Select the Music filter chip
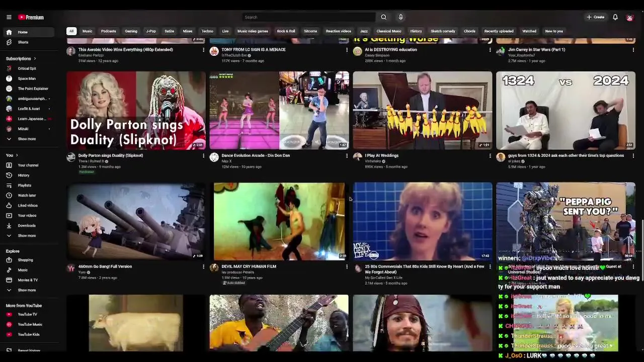 coord(88,31)
